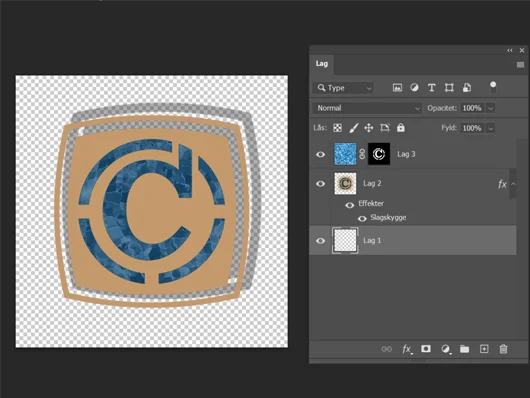Close the Lag panel

(x=522, y=50)
